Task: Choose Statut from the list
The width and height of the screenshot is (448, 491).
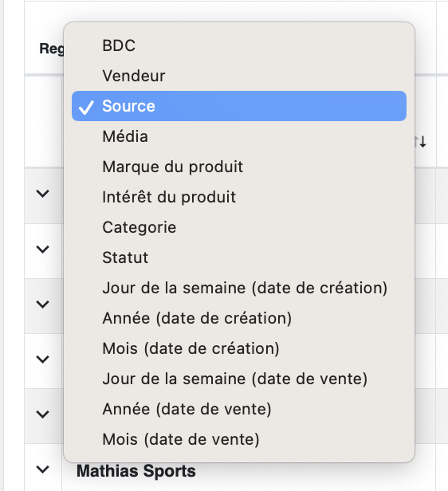Action: click(239, 257)
